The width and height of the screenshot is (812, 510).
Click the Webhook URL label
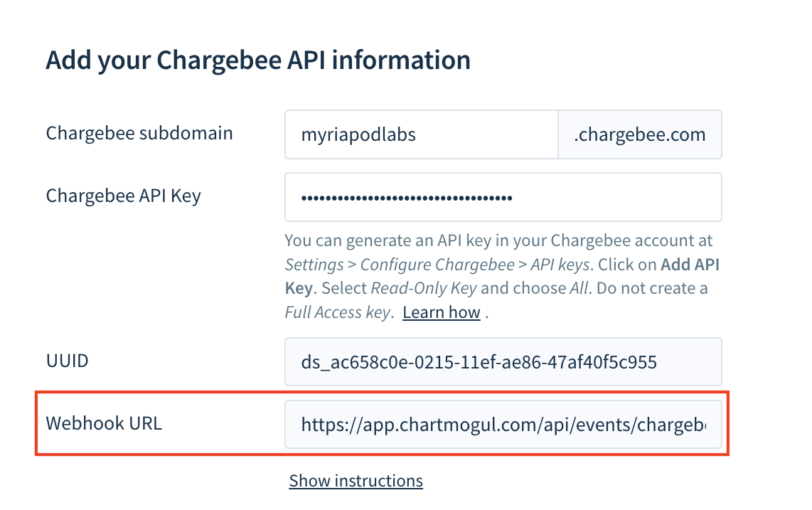(104, 423)
